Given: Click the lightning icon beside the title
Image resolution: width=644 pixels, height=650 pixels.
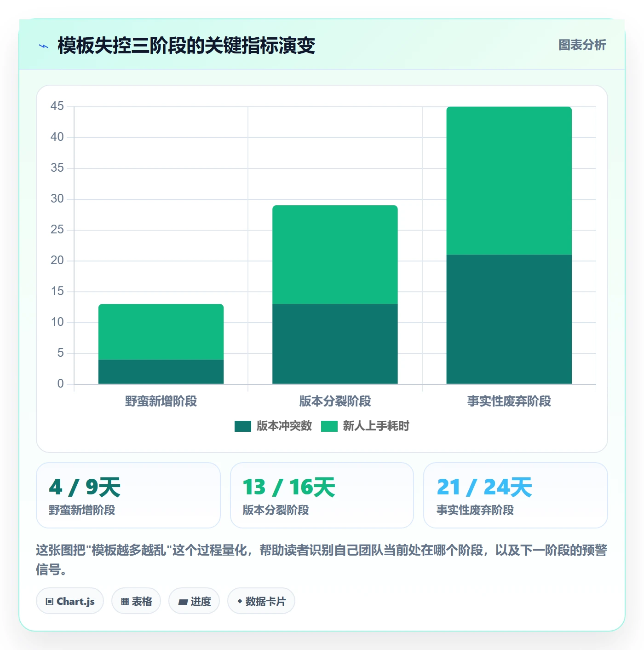Looking at the screenshot, I should click(44, 46).
